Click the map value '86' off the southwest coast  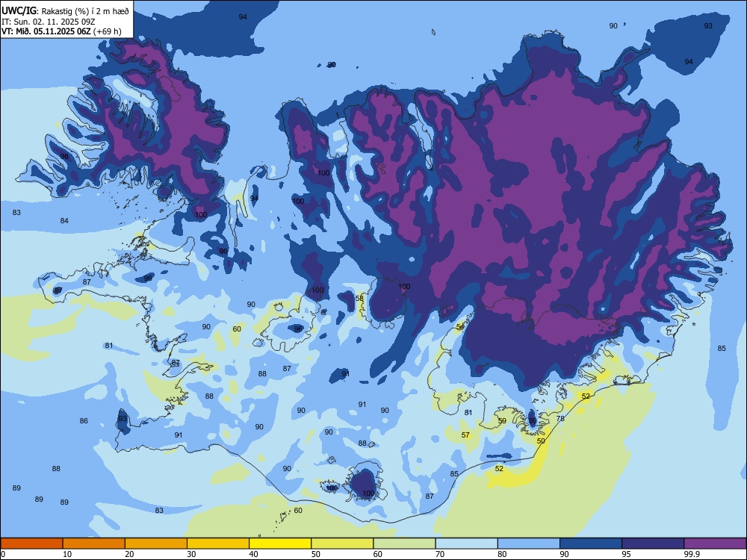click(x=84, y=421)
